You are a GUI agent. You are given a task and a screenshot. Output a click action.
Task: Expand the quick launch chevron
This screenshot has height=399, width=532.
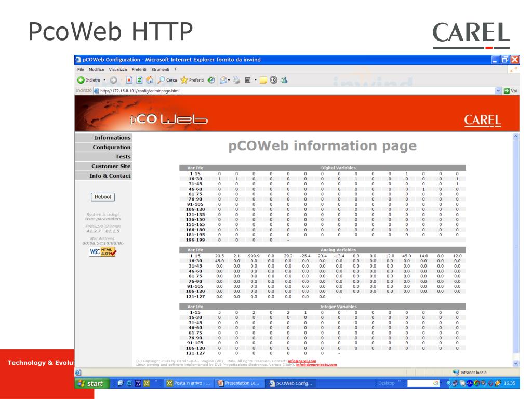coord(156,381)
